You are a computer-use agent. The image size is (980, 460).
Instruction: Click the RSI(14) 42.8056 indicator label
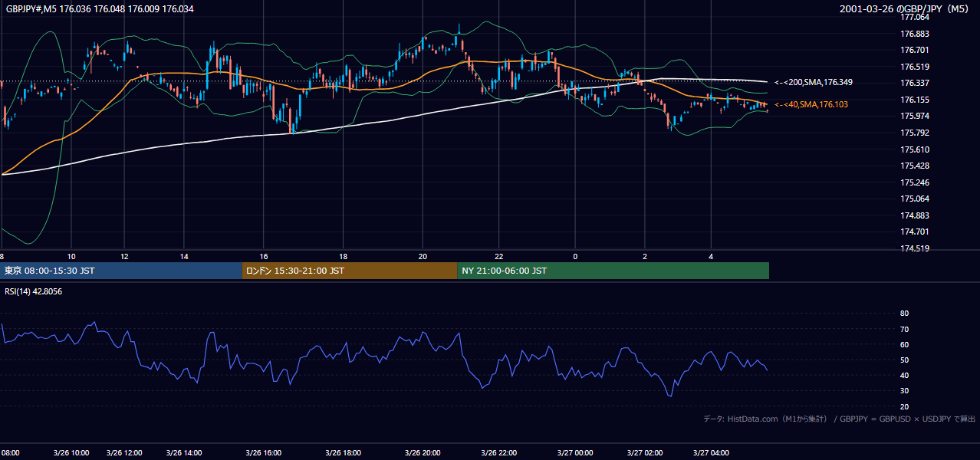click(34, 291)
